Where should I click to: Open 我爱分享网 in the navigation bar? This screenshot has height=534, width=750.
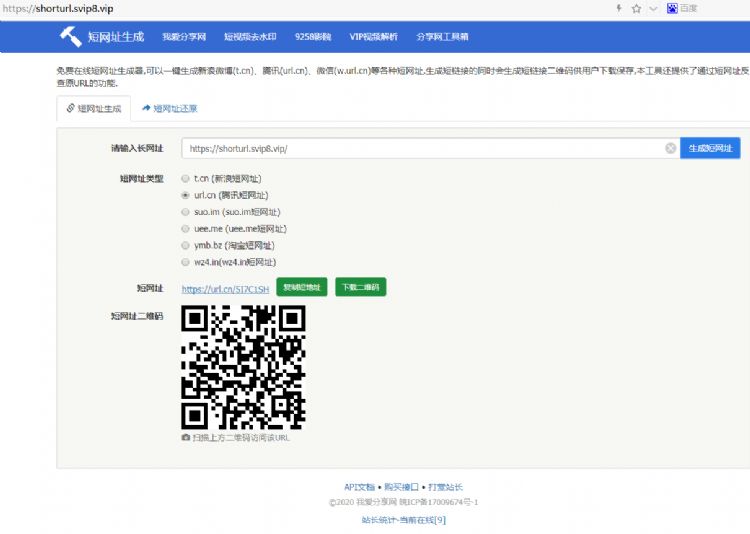[184, 37]
